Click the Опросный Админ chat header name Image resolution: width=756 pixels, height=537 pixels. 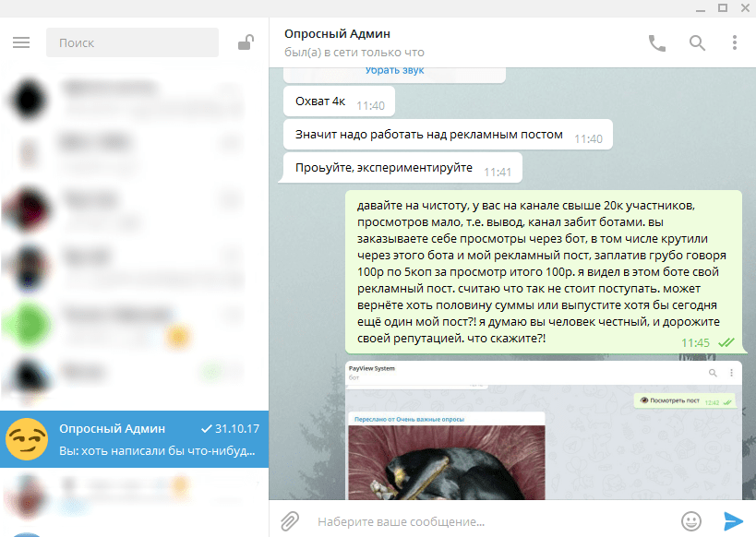point(336,34)
